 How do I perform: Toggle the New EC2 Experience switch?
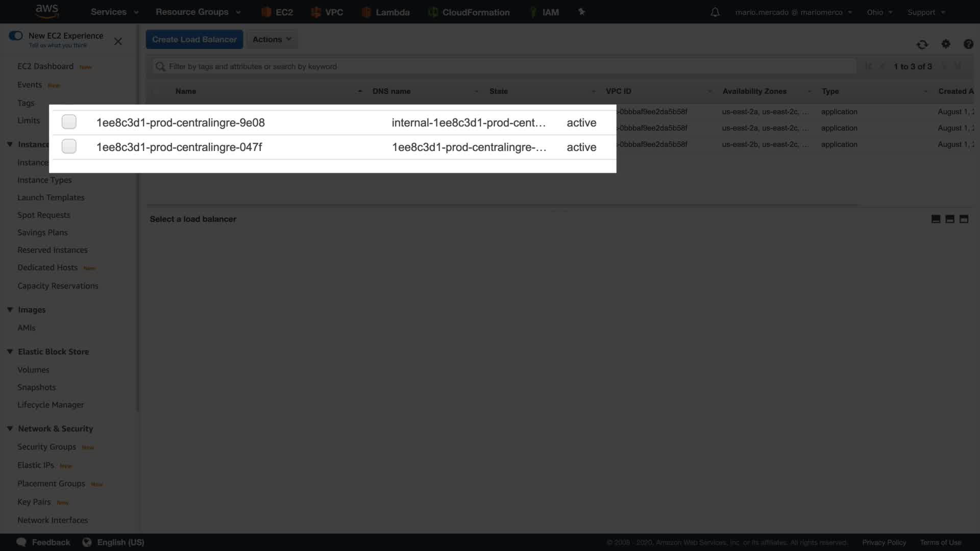(x=16, y=36)
